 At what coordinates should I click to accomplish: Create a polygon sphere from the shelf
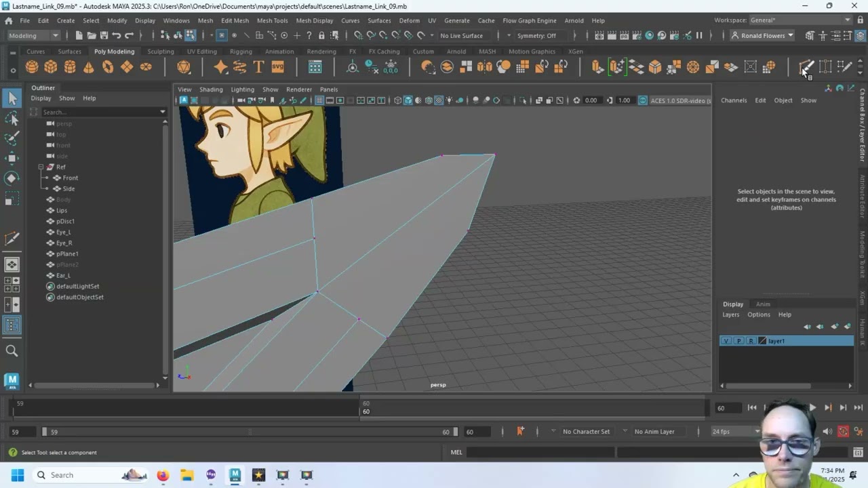coord(32,66)
